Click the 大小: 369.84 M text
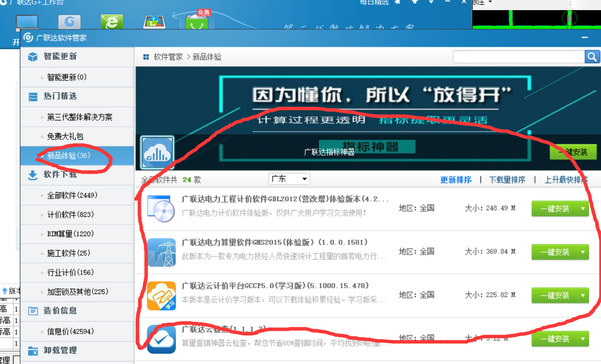The height and width of the screenshot is (364, 601). tap(490, 252)
